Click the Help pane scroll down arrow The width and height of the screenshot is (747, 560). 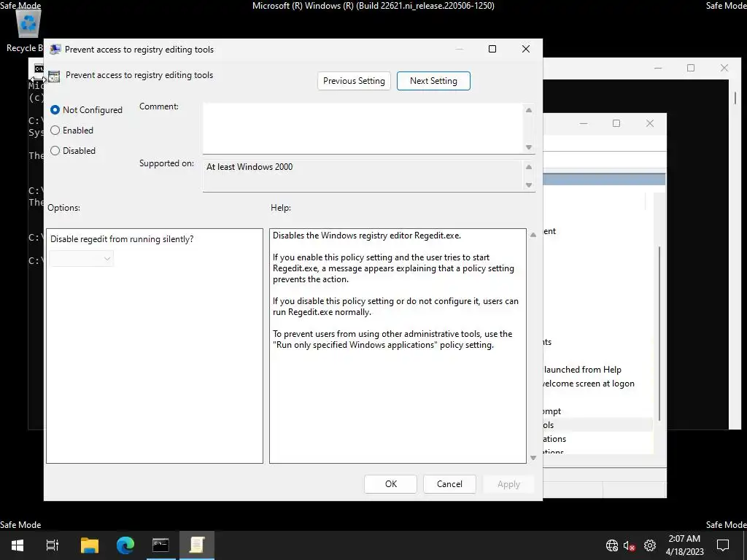(x=533, y=458)
